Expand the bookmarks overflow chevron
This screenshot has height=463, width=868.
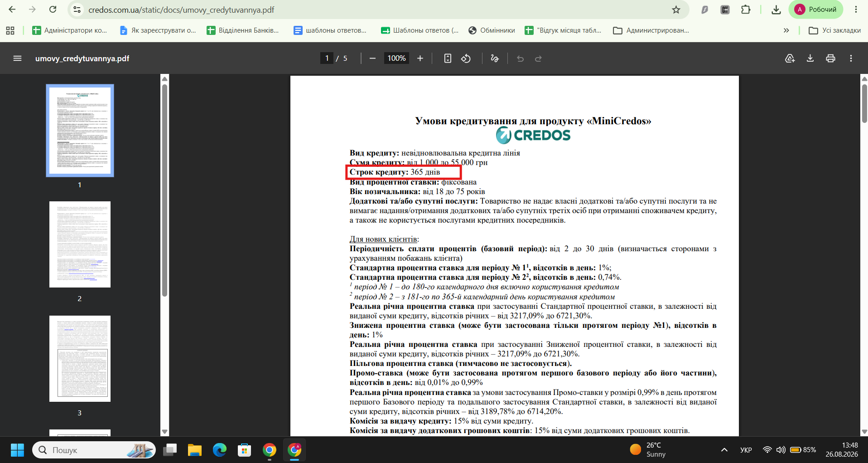(786, 30)
